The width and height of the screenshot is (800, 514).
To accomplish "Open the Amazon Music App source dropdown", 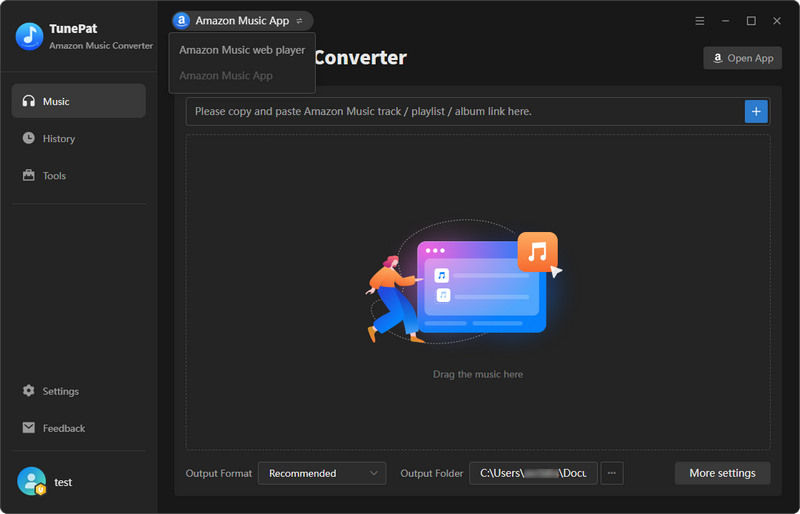I will 242,21.
